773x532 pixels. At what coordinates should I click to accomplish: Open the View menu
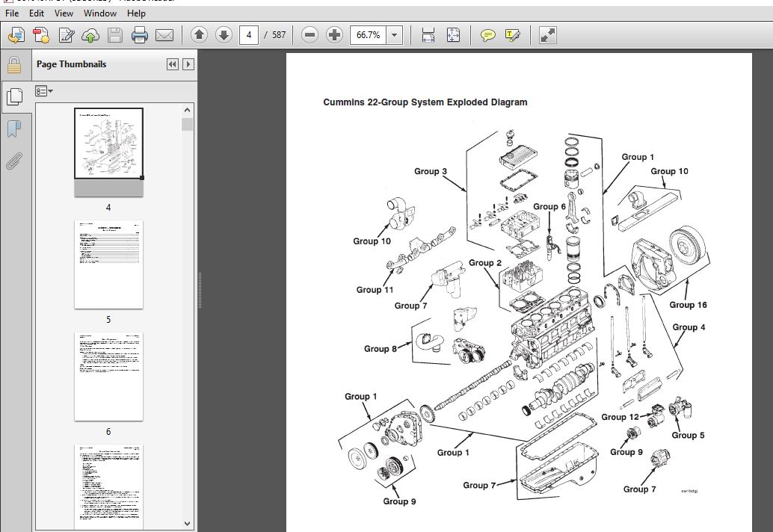tap(64, 13)
